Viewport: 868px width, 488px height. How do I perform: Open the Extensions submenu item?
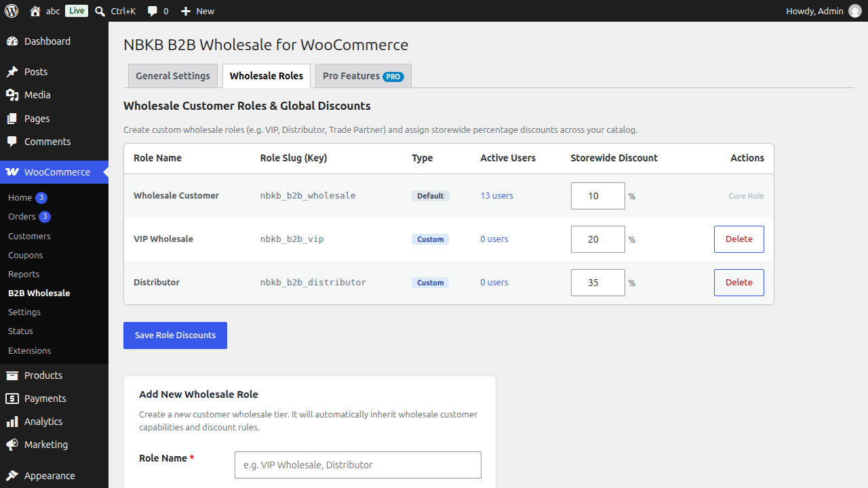pyautogui.click(x=30, y=350)
